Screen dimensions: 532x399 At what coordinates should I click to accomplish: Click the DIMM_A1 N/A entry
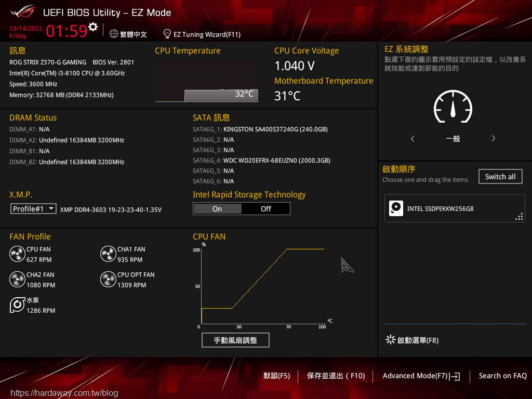coord(30,129)
